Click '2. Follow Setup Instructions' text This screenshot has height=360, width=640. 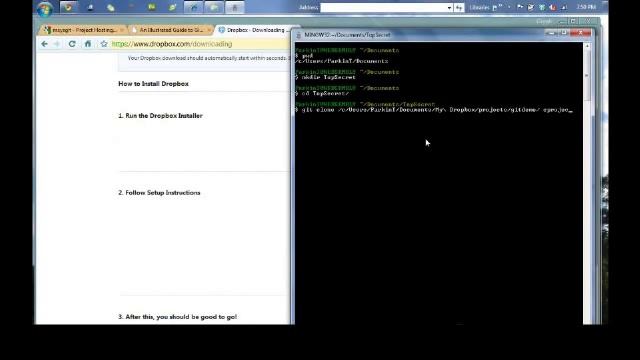(x=159, y=193)
